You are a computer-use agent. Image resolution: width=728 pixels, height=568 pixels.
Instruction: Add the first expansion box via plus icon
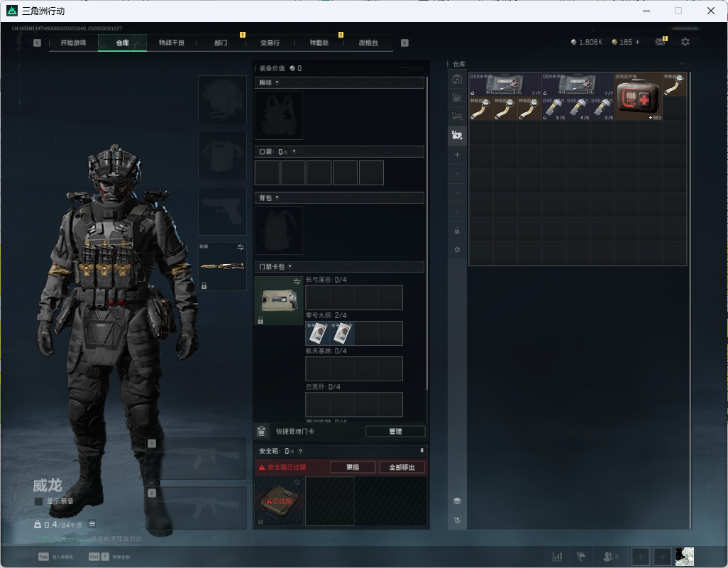pos(457,155)
